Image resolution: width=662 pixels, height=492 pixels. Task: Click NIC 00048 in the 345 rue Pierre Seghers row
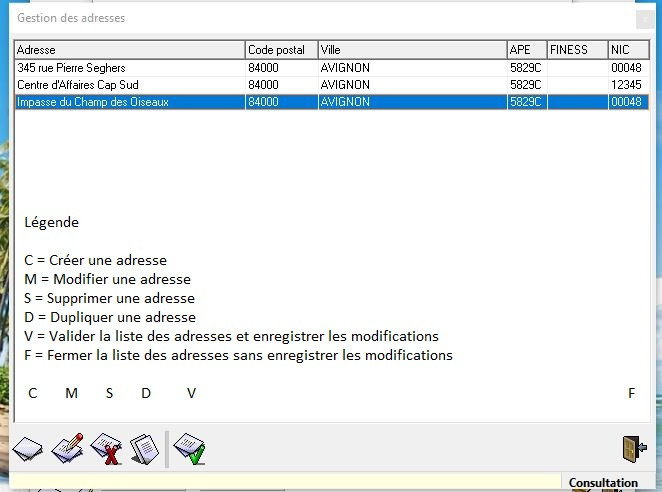coord(626,68)
